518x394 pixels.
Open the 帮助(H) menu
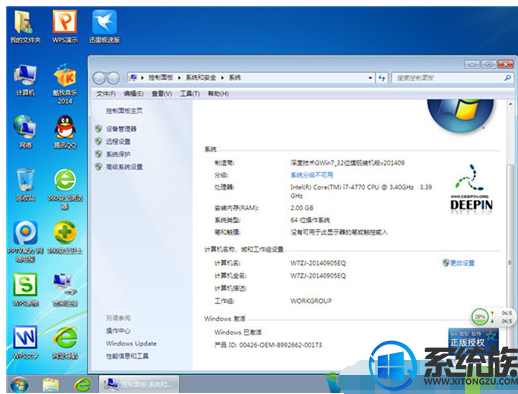tap(218, 94)
